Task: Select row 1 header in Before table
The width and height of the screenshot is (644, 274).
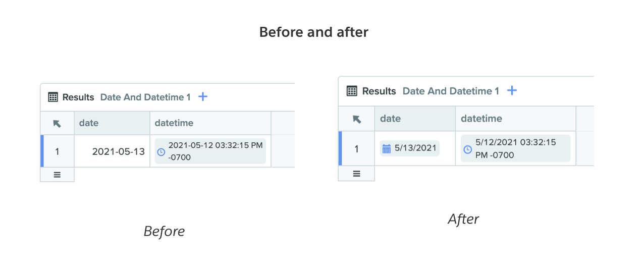Action: [57, 151]
